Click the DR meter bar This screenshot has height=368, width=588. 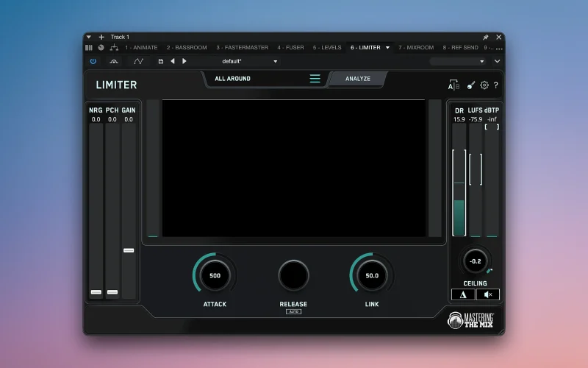pyautogui.click(x=459, y=180)
